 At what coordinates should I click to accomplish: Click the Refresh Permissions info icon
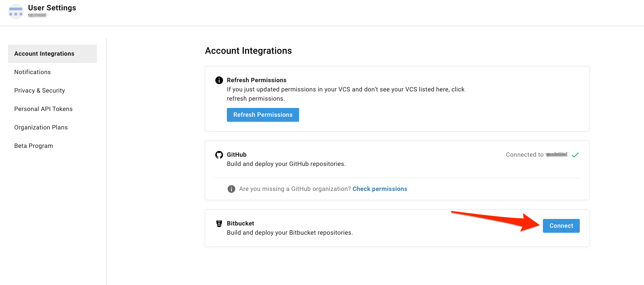pos(219,80)
